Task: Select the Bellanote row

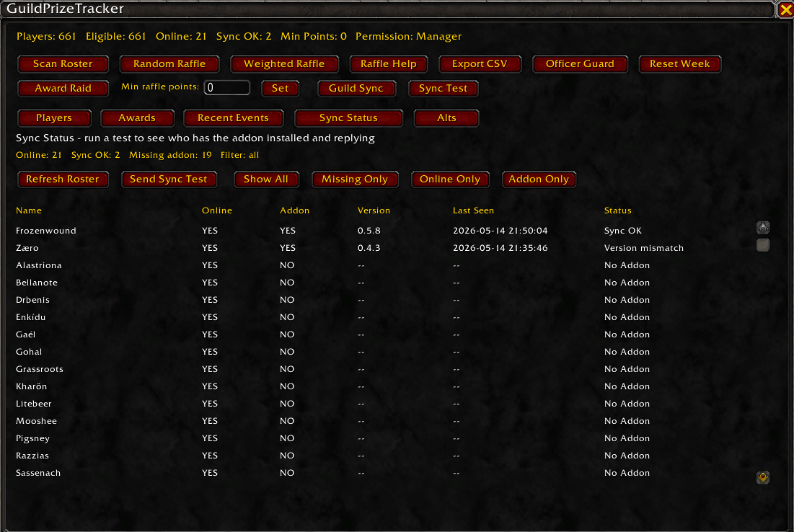Action: pyautogui.click(x=382, y=283)
